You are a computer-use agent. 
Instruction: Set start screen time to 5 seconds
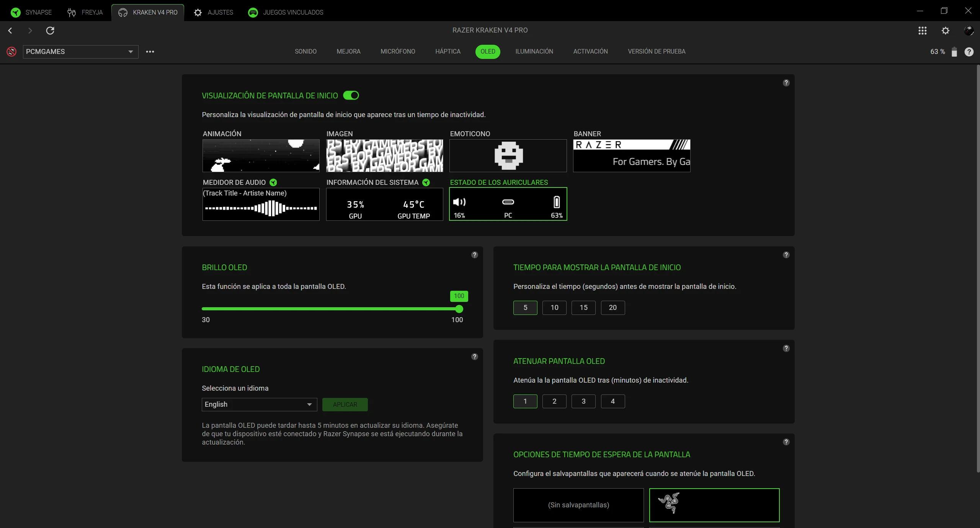(525, 308)
